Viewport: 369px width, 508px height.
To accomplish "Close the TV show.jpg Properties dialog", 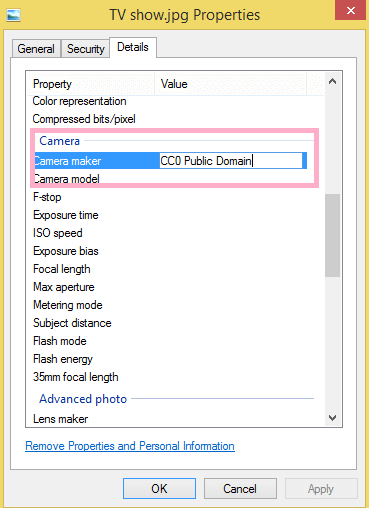I will tap(350, 10).
